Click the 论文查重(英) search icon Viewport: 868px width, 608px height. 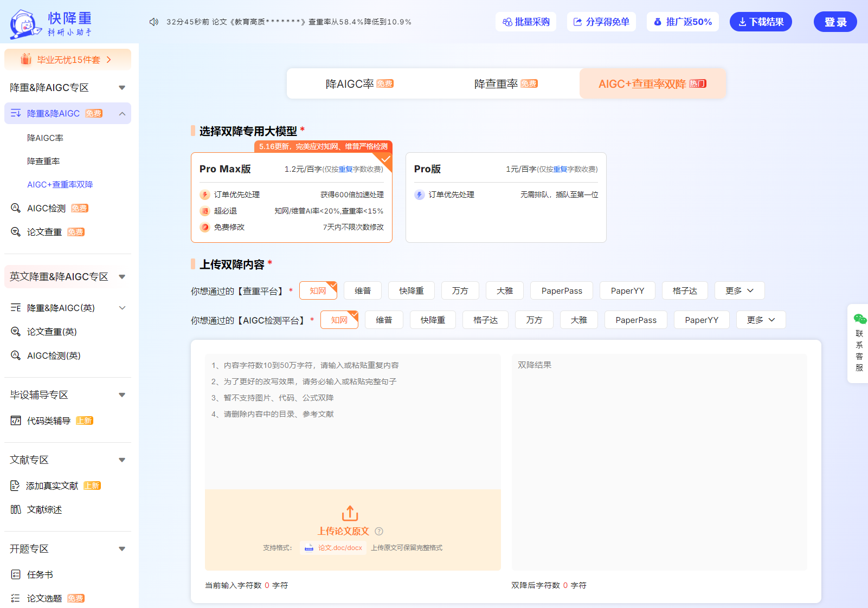(x=16, y=332)
